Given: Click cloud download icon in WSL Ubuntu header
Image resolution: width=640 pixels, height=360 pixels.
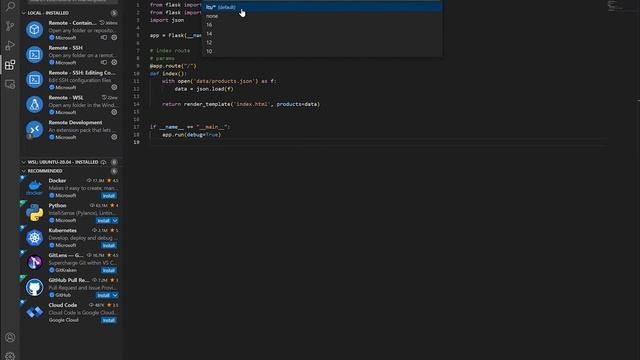Looking at the screenshot, I should [104, 162].
